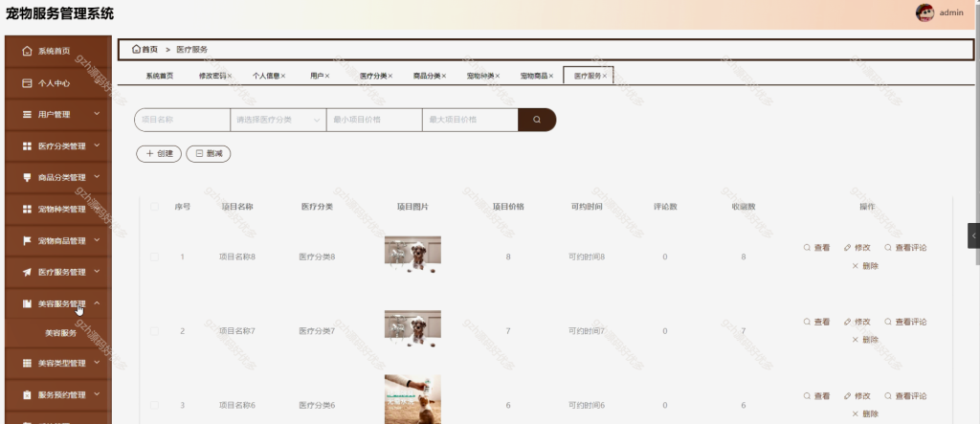Check the row checkbox for 项目名称7

click(x=154, y=331)
